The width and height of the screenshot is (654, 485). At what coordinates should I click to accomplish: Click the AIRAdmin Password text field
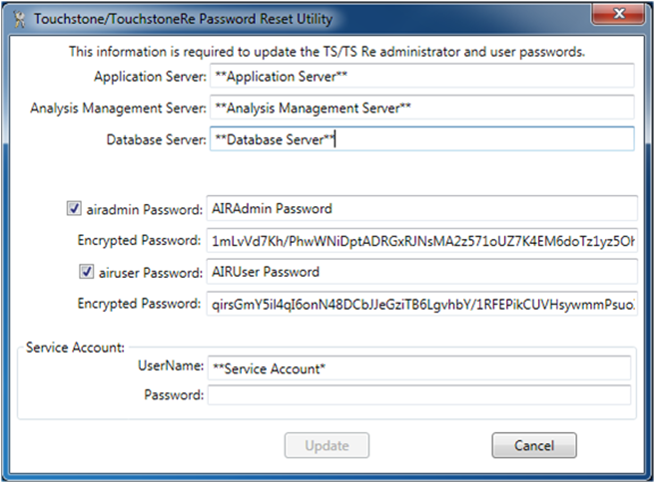pyautogui.click(x=422, y=209)
